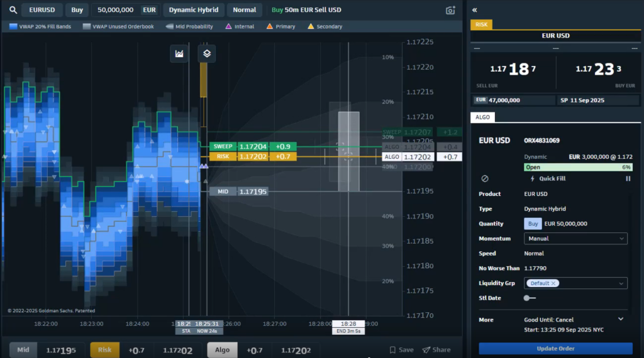Toggle Mid Probability legend visibility

tap(189, 26)
